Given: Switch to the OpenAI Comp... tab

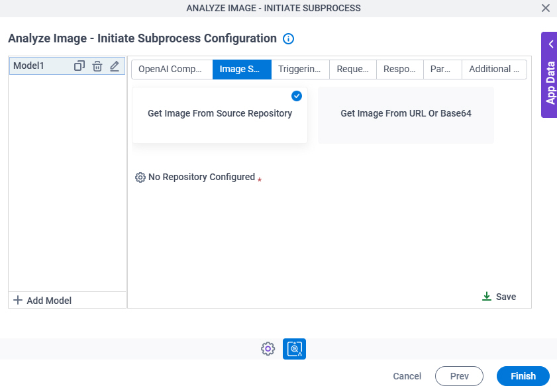Looking at the screenshot, I should [x=172, y=70].
